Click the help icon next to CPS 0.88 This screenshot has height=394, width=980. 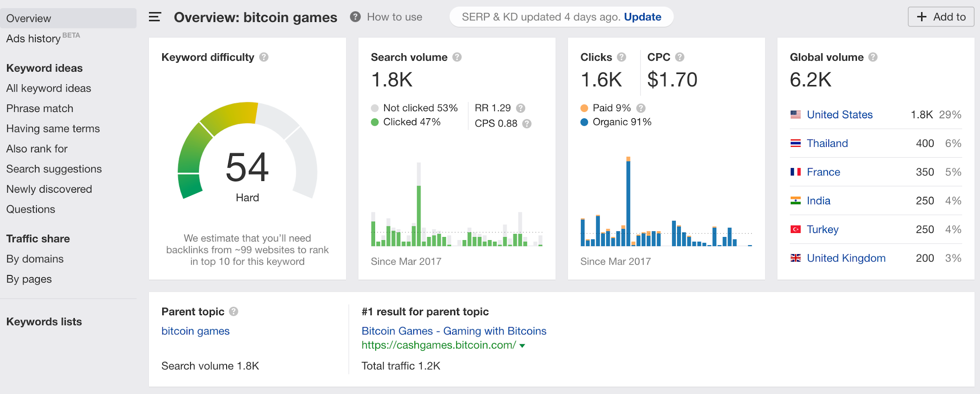point(527,124)
